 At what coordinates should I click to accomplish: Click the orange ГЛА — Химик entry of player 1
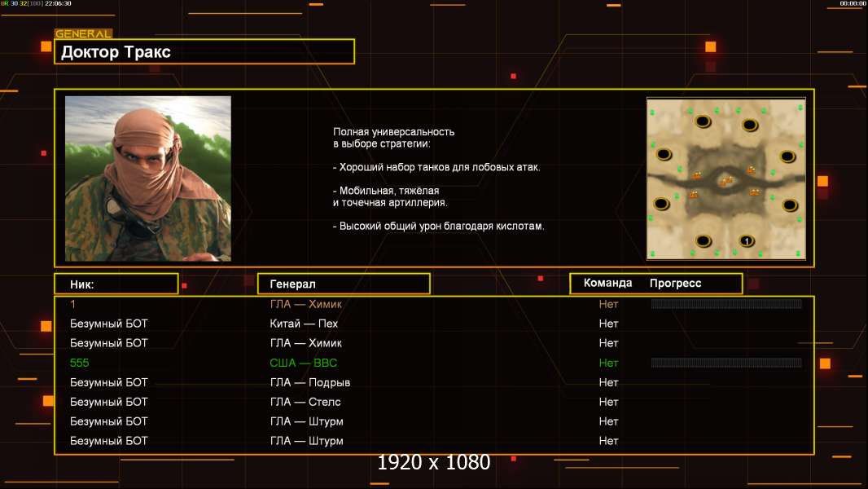pyautogui.click(x=305, y=304)
